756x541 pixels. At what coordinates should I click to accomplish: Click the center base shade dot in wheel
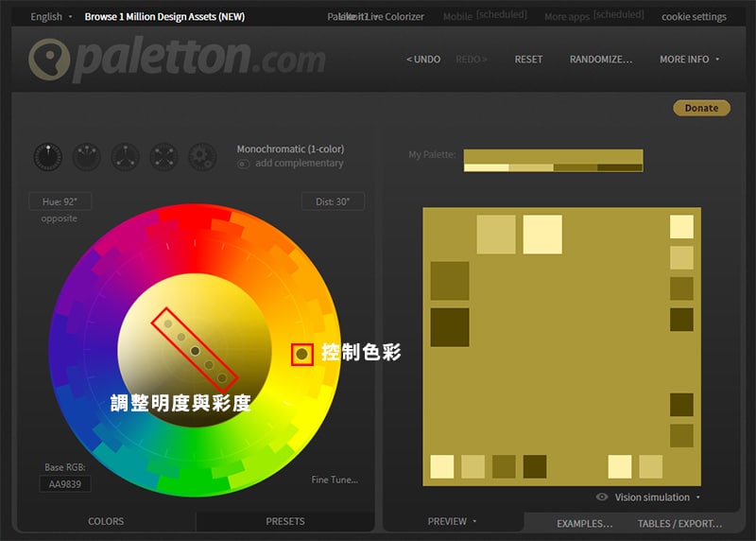[x=195, y=351]
